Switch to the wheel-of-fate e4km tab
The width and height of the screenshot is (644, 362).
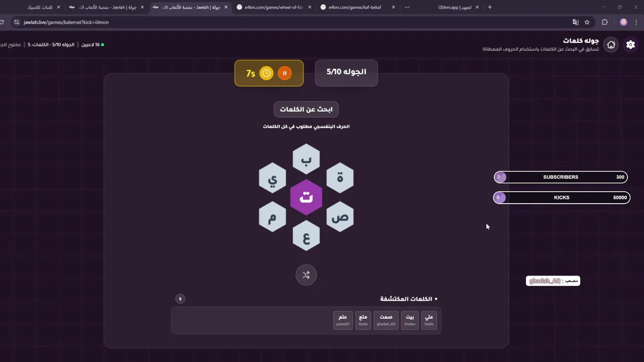click(274, 8)
